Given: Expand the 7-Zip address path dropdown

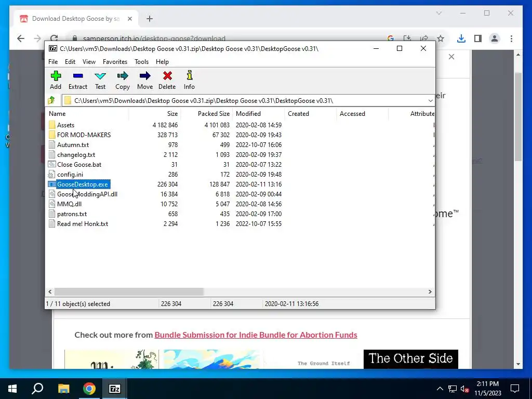Looking at the screenshot, I should [430, 101].
